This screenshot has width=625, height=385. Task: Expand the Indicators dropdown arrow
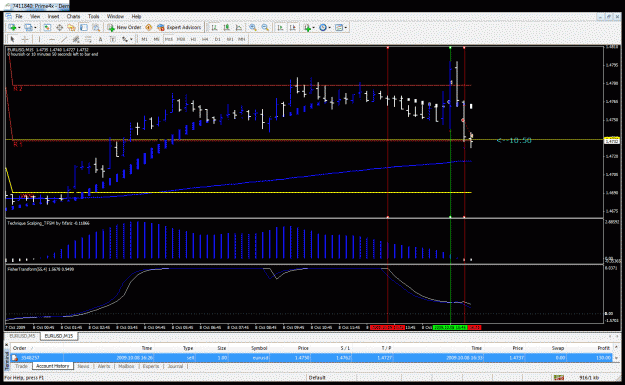[x=314, y=28]
